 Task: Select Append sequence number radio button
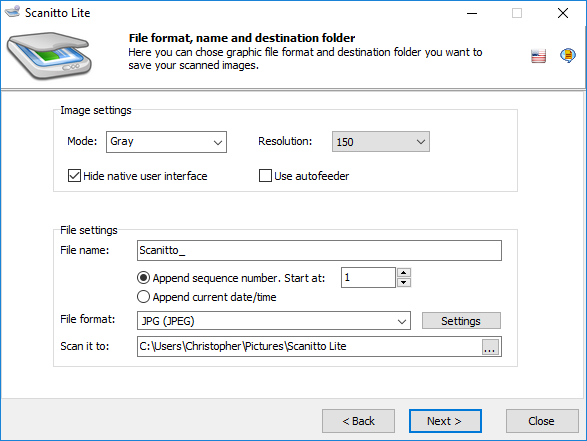(x=143, y=278)
